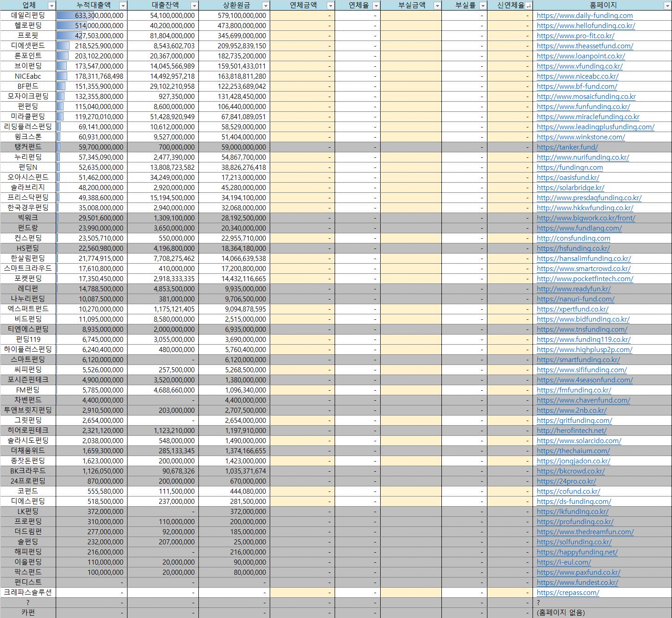Open the vfunding.co.kr link
The height and width of the screenshot is (618, 672).
tap(579, 66)
